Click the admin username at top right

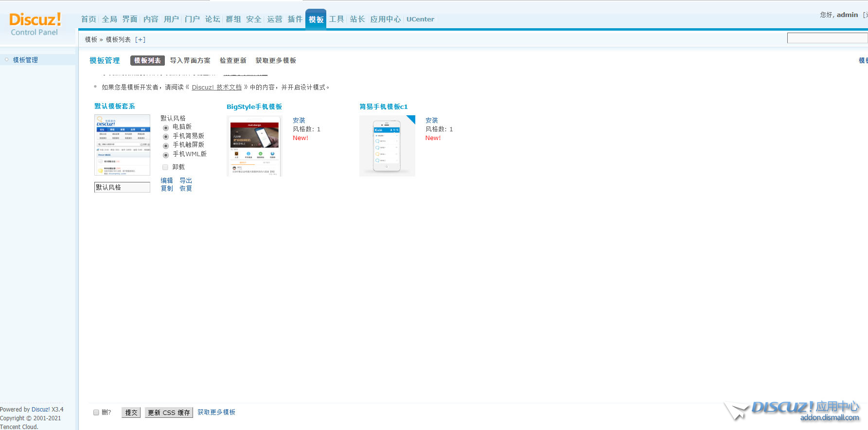pos(847,15)
